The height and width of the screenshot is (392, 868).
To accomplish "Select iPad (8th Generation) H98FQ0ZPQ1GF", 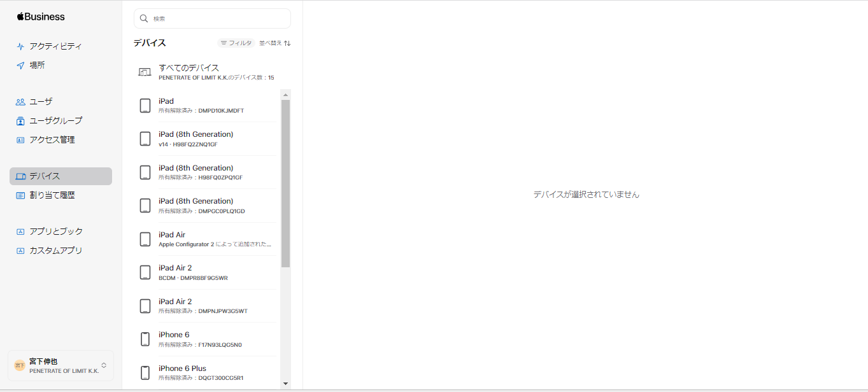I will 207,172.
